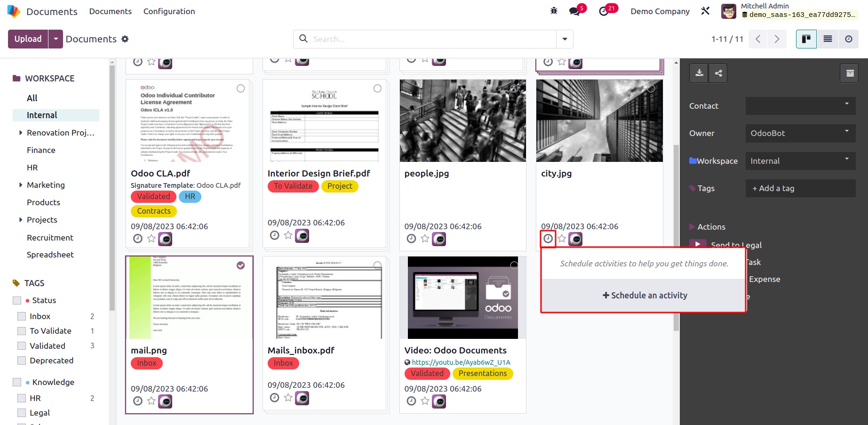Star the Interior Design Brief.pdf document

[288, 235]
